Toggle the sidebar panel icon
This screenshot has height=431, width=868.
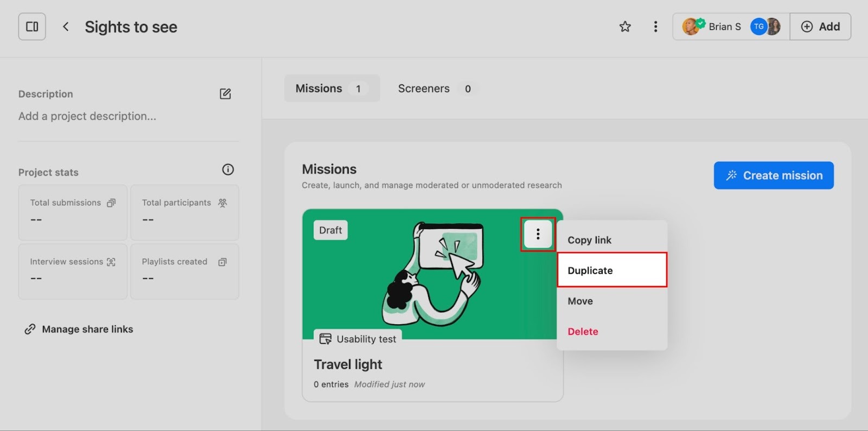tap(32, 27)
